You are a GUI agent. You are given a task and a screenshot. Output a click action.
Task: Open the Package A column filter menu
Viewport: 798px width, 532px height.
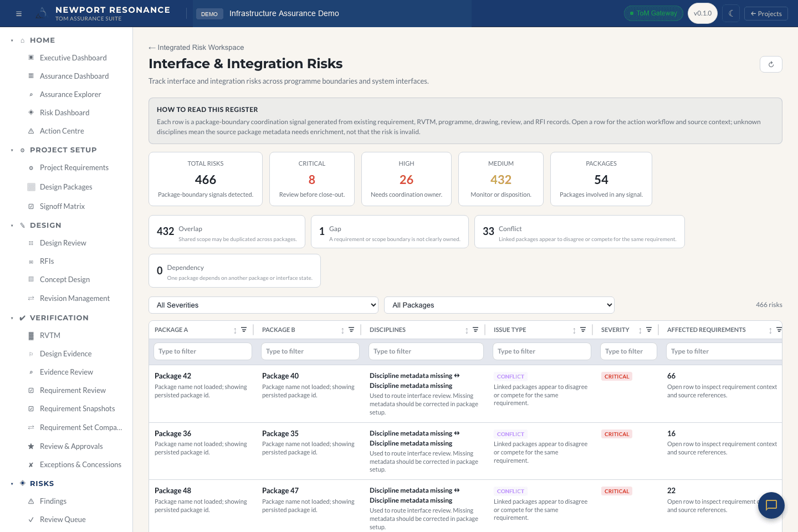[x=244, y=330]
